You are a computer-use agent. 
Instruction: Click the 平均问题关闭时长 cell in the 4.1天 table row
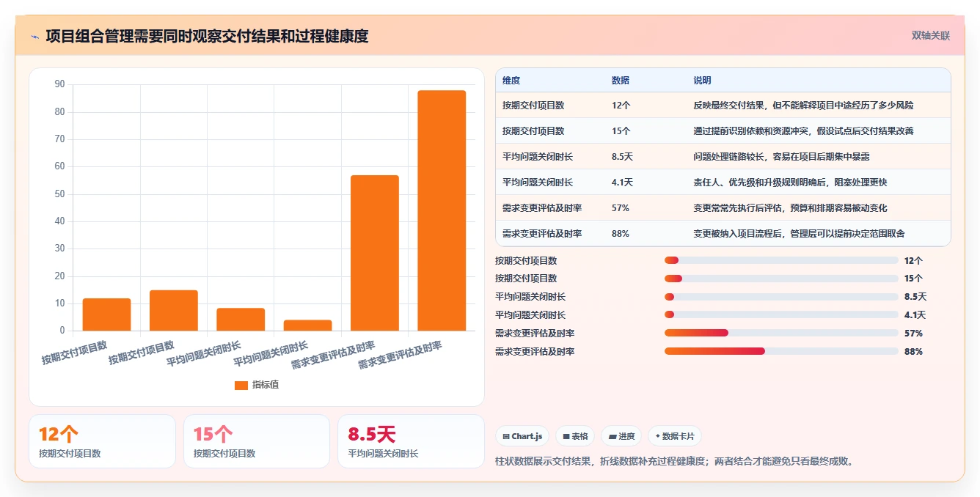pos(538,183)
